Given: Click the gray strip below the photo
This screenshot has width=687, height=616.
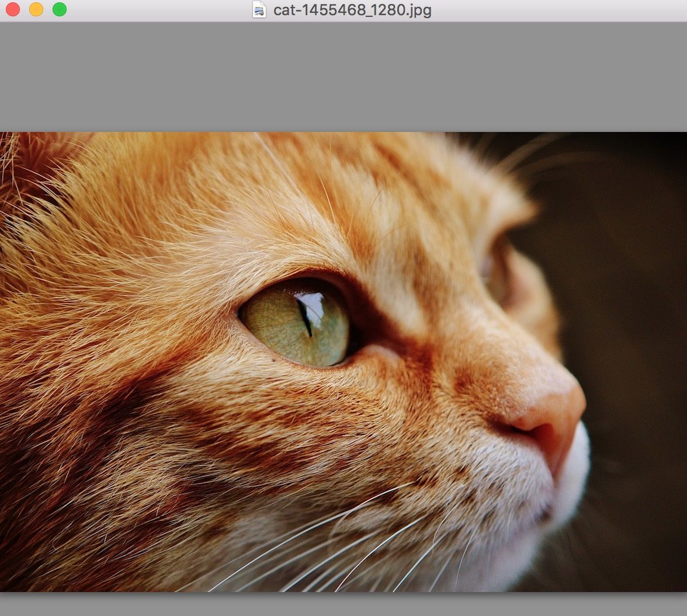Looking at the screenshot, I should click(x=343, y=604).
